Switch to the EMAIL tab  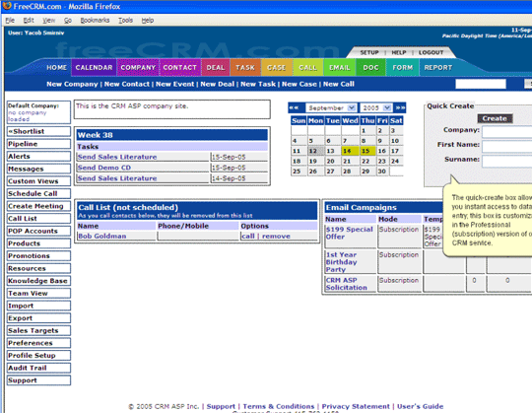click(x=339, y=68)
